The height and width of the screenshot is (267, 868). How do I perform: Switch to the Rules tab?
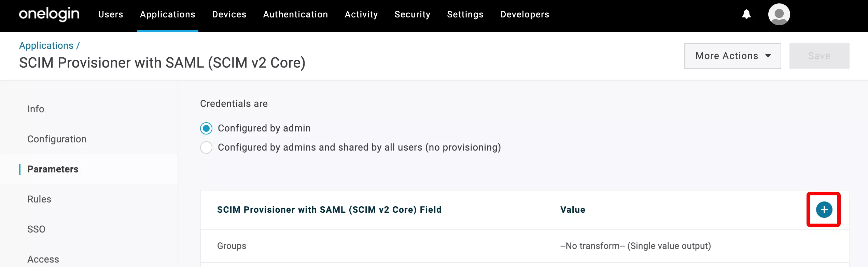tap(39, 199)
